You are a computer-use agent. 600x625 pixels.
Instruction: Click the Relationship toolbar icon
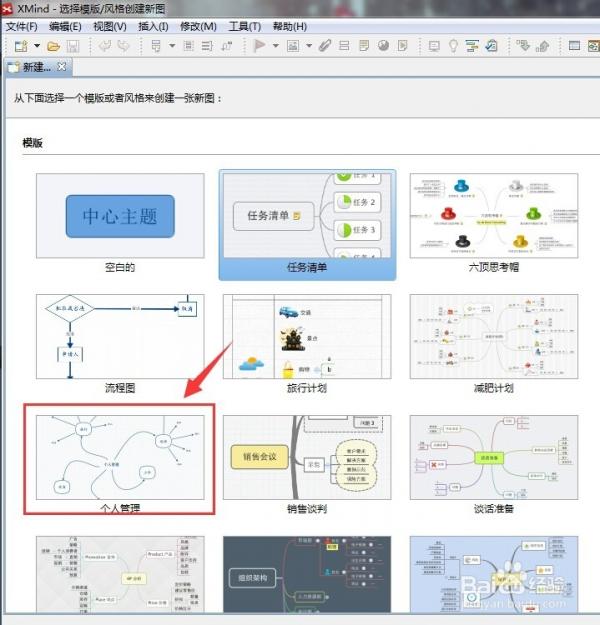[227, 46]
